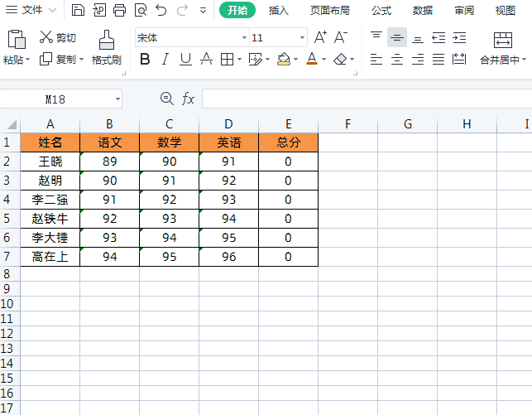Open the Name Box dropdown arrow

(117, 99)
